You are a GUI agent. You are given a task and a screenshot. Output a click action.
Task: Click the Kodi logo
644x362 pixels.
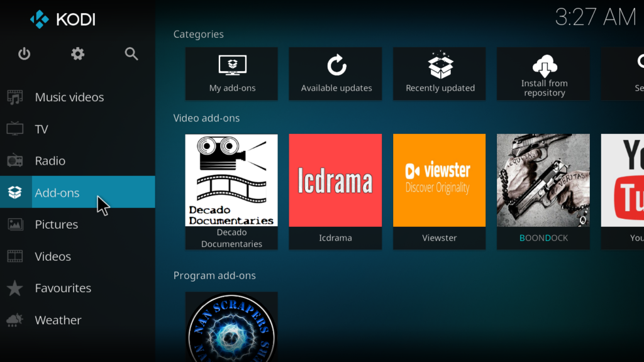coord(62,19)
